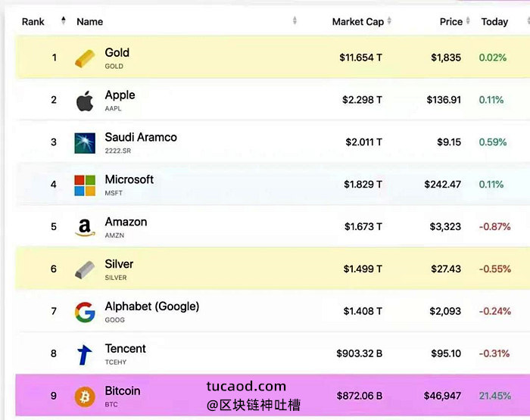Screen dimensions: 530x420
Task: Click the Tencent logo icon
Action: [84, 354]
